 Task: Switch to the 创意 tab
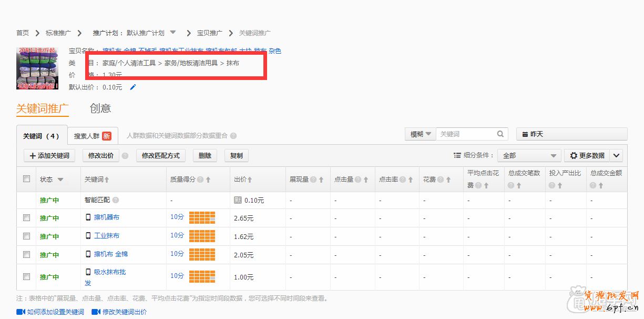[100, 108]
